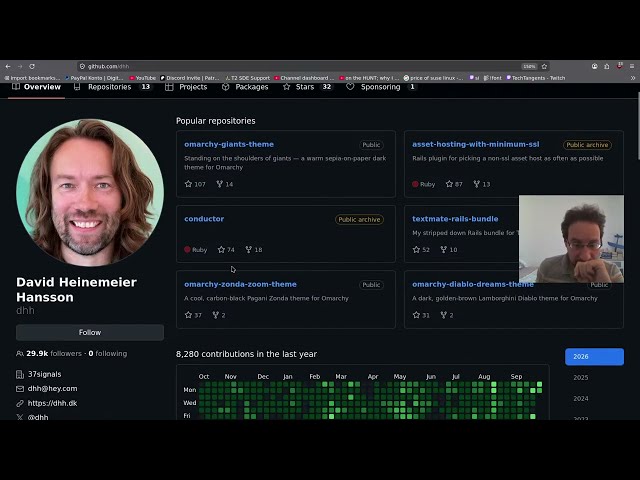Switch to the Overview tab
This screenshot has height=480, width=640.
36,87
